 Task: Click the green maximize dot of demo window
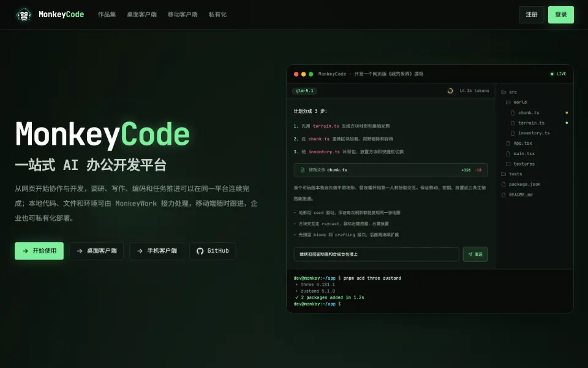311,74
